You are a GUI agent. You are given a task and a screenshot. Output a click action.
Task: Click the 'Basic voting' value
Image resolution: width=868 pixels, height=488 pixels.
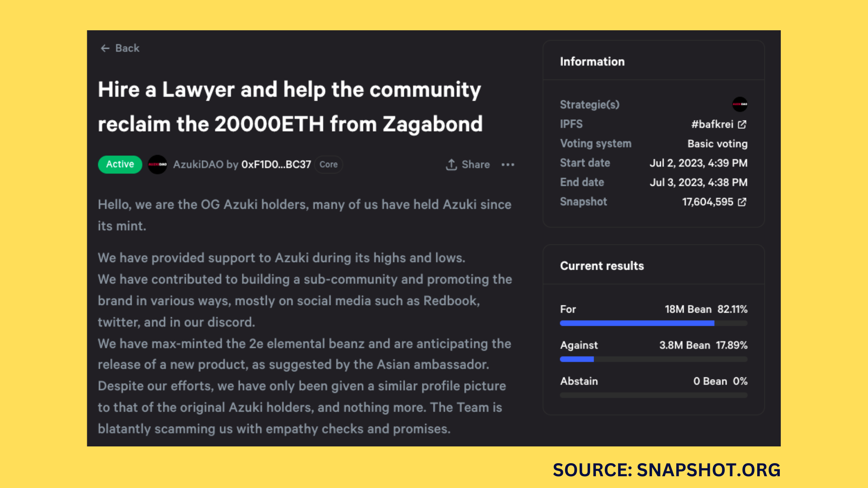pyautogui.click(x=717, y=144)
